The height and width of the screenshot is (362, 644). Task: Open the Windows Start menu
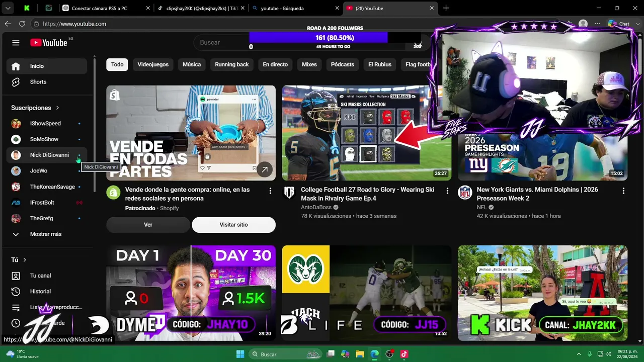[x=240, y=354]
